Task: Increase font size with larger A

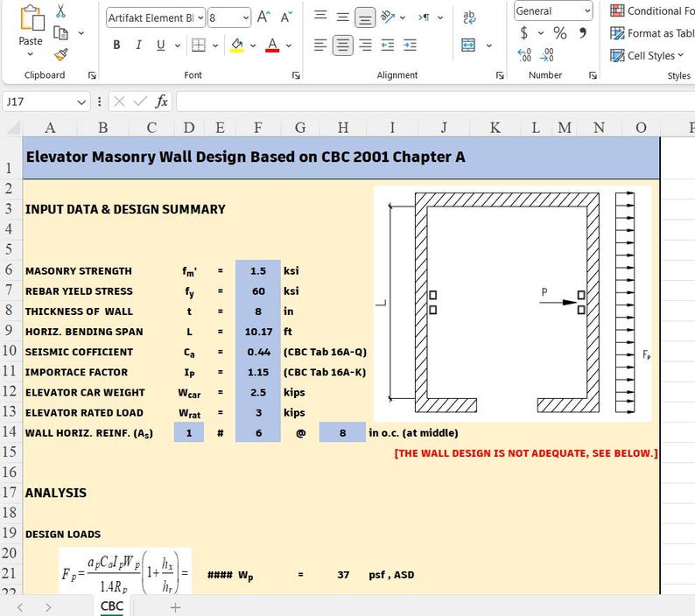Action: [263, 17]
